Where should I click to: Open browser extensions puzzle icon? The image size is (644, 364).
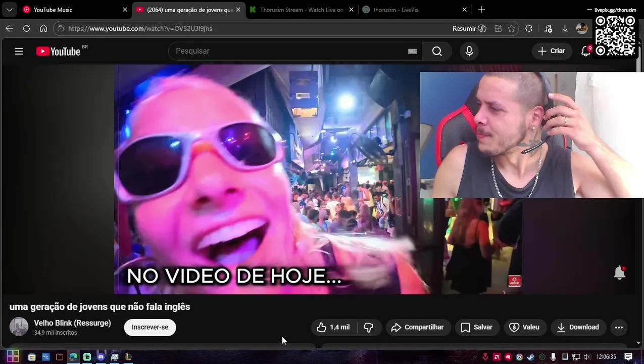point(529,28)
